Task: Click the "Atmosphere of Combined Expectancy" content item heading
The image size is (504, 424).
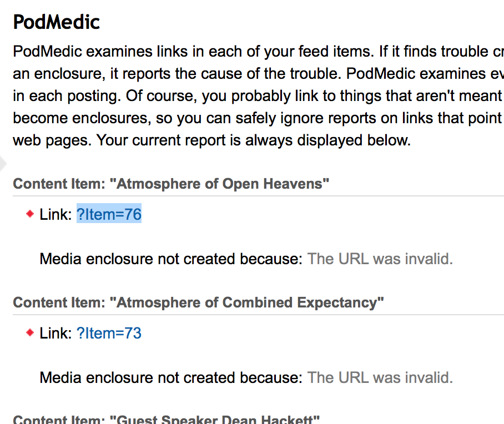Action: point(198,302)
